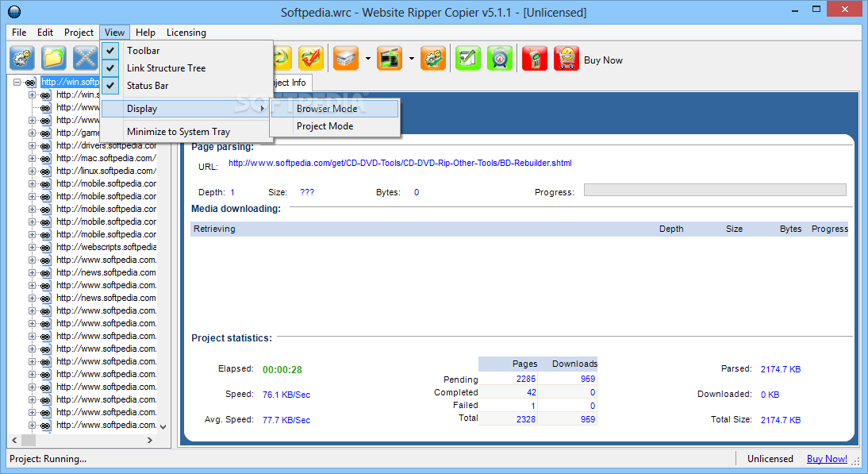Click the partly hidden green arrows toolbar icon

pyautogui.click(x=282, y=58)
